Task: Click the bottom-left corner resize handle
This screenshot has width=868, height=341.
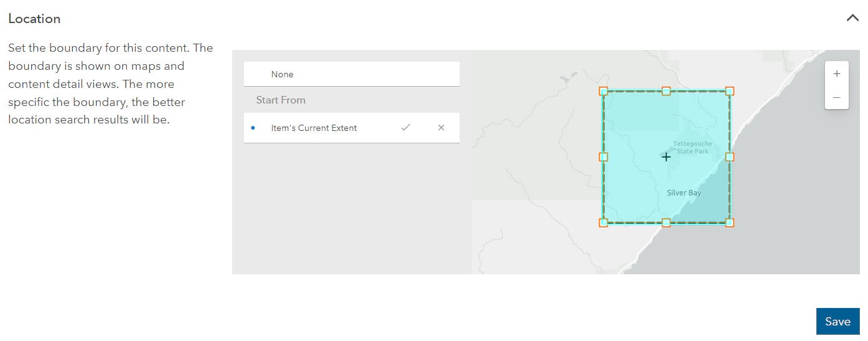Action: tap(603, 223)
